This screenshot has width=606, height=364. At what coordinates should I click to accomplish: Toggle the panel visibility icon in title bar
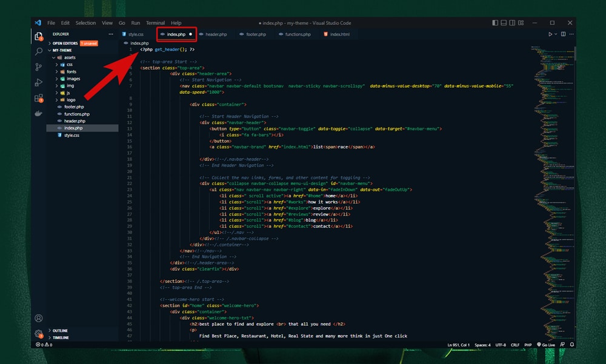503,22
